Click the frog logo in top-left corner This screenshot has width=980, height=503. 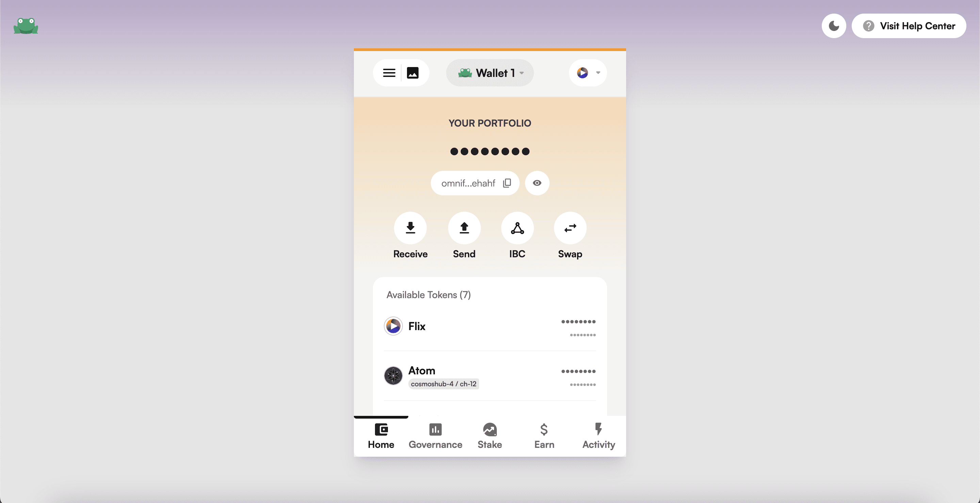[x=26, y=26]
